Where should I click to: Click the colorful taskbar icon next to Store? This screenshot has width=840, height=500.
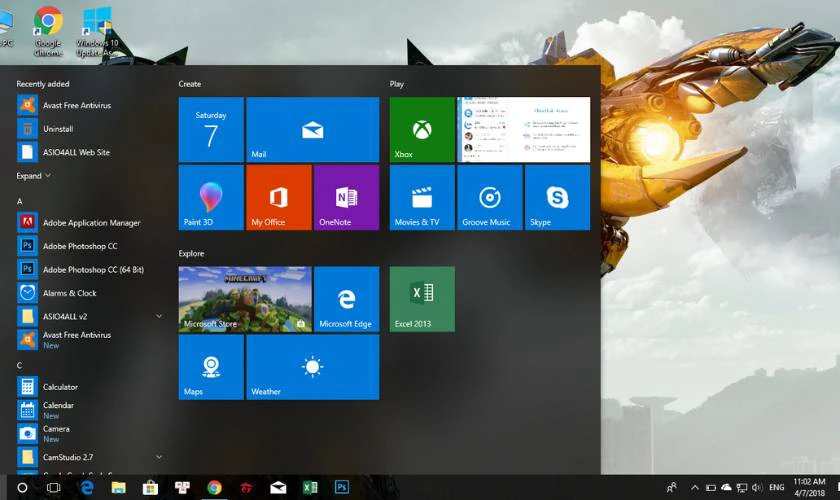[182, 488]
